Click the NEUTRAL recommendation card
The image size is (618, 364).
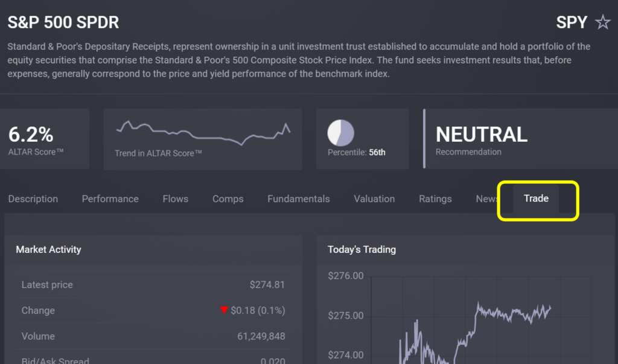(x=520, y=139)
